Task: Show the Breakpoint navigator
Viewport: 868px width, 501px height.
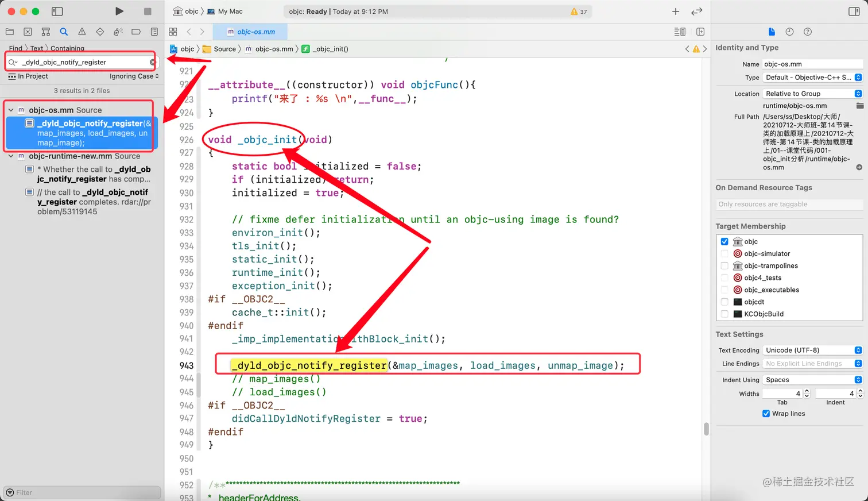Action: click(136, 32)
